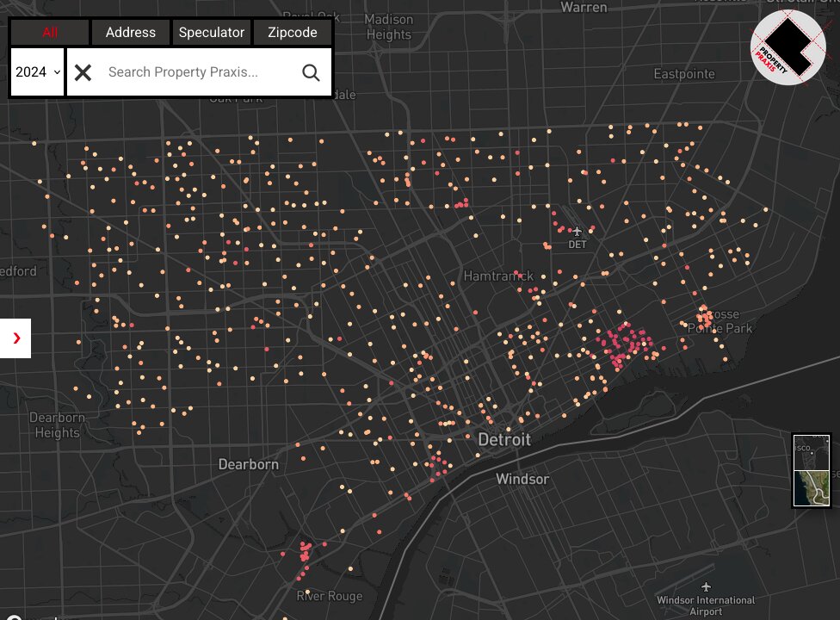
Task: Click the magnifying glass search icon
Action: (x=311, y=72)
